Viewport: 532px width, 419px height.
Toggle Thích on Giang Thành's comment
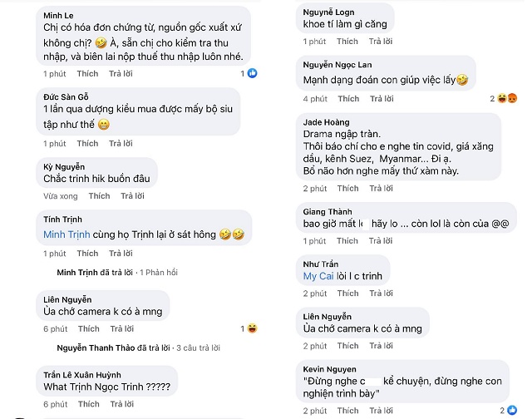point(348,240)
